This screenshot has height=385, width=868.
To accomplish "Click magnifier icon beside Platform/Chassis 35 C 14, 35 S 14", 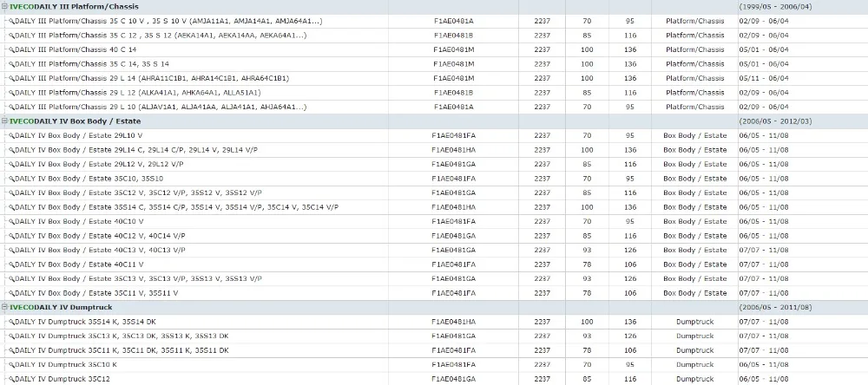I will 11,64.
